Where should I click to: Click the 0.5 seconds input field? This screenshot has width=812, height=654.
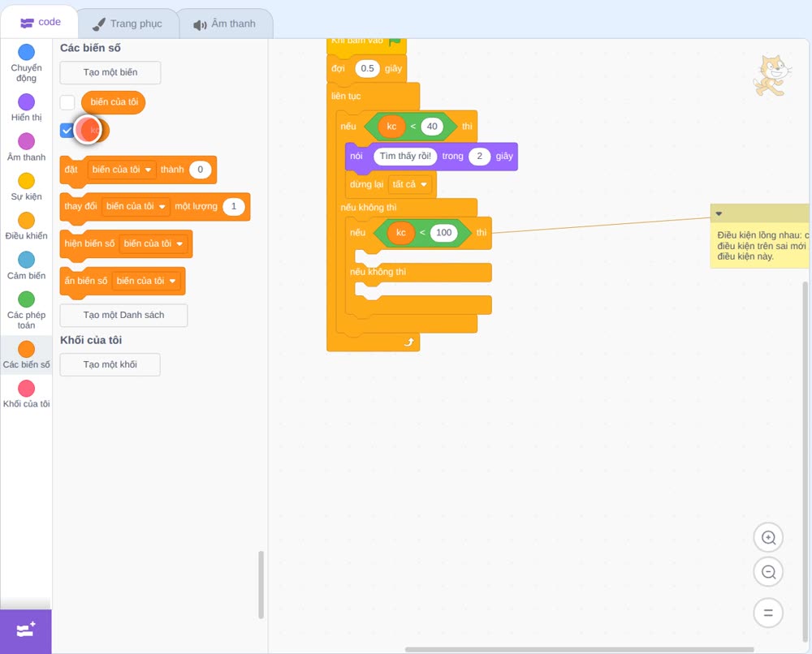367,68
